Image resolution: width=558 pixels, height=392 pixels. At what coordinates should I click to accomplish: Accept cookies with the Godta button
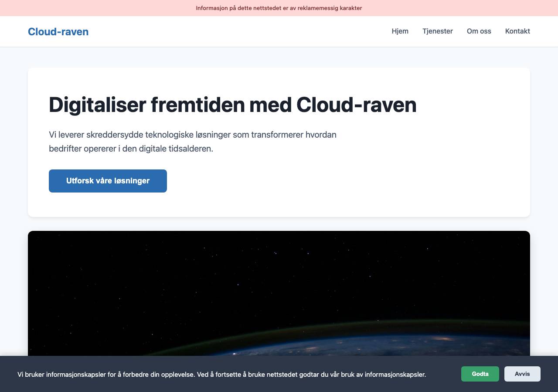480,374
